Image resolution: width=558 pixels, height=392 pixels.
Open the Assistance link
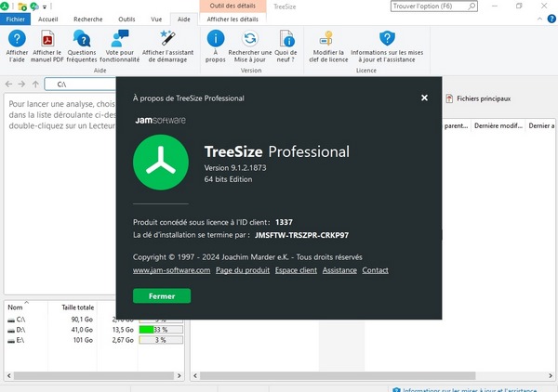[x=339, y=270]
